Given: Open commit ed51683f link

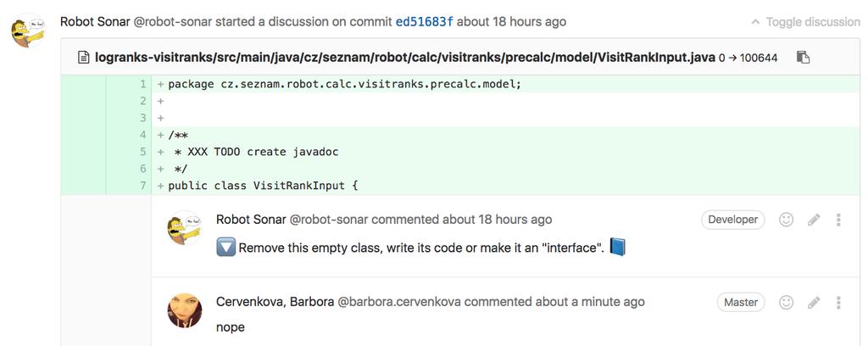Looking at the screenshot, I should click(x=424, y=22).
